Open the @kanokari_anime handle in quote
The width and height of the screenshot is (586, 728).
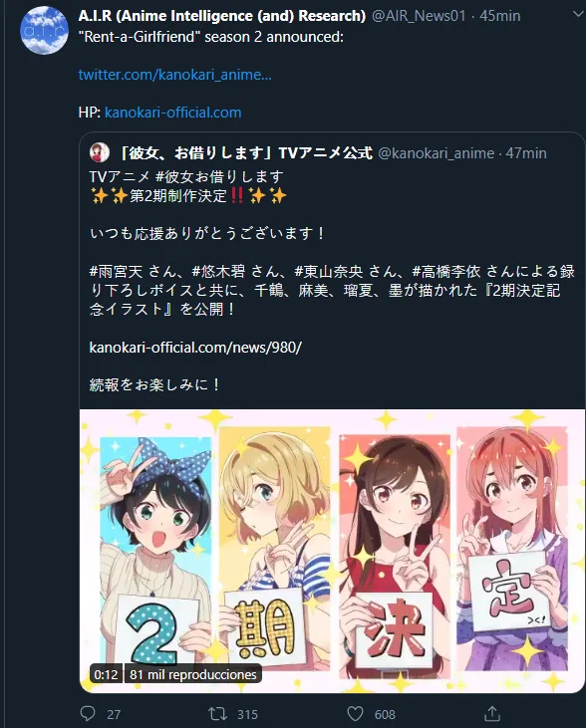(436, 153)
